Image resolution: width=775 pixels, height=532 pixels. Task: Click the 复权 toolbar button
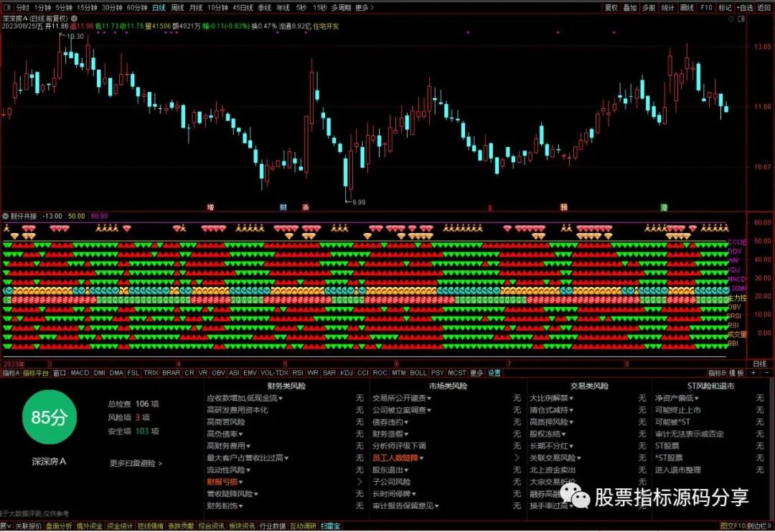click(x=611, y=8)
